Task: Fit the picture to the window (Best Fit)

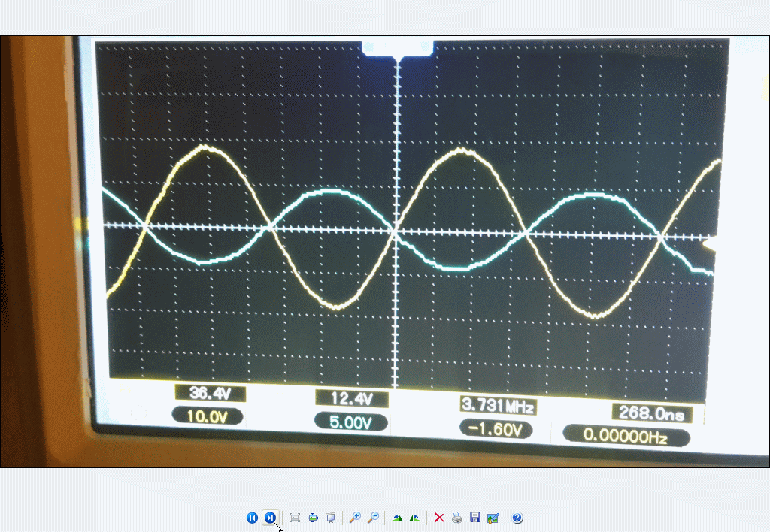Action: click(295, 518)
